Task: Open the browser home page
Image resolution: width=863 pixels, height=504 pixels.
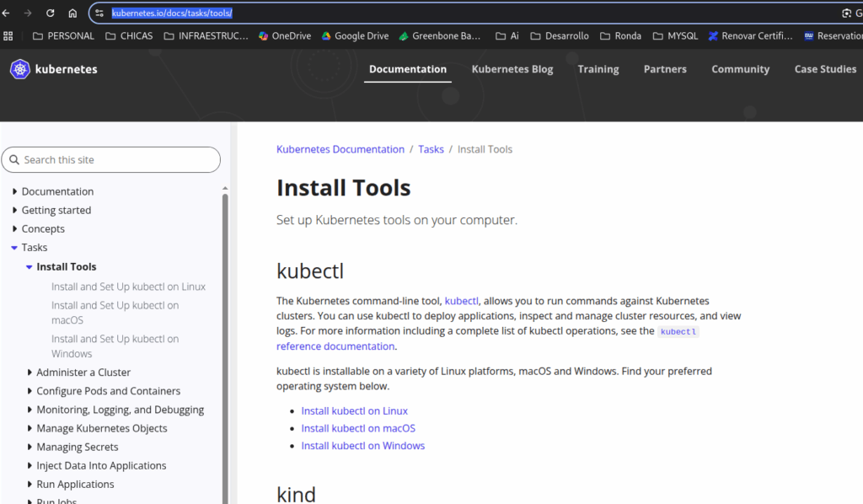Action: click(x=72, y=13)
